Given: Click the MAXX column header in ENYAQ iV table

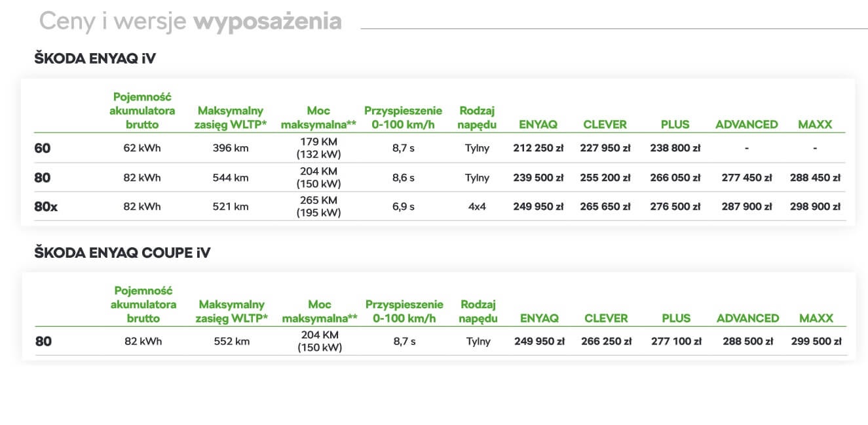Looking at the screenshot, I should [x=815, y=125].
